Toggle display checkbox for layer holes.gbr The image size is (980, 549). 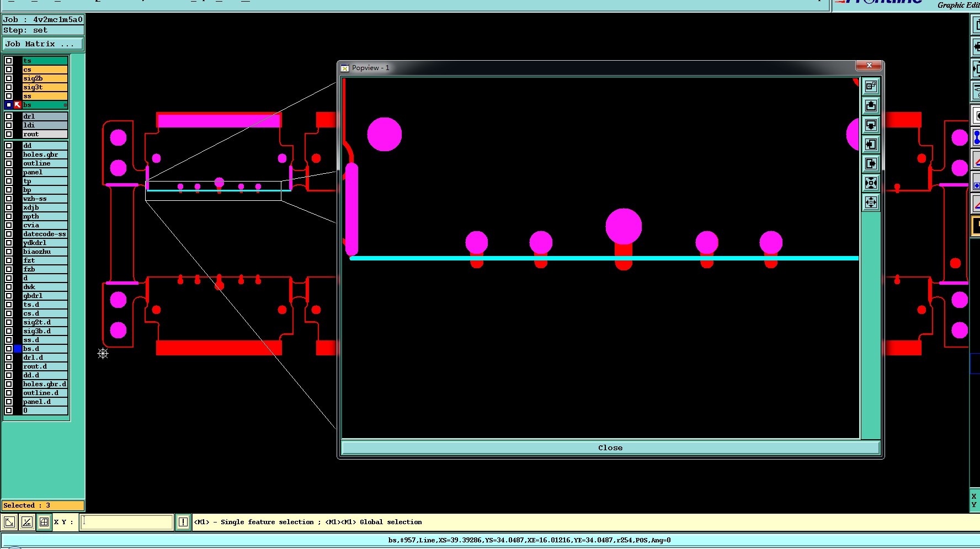tap(9, 154)
